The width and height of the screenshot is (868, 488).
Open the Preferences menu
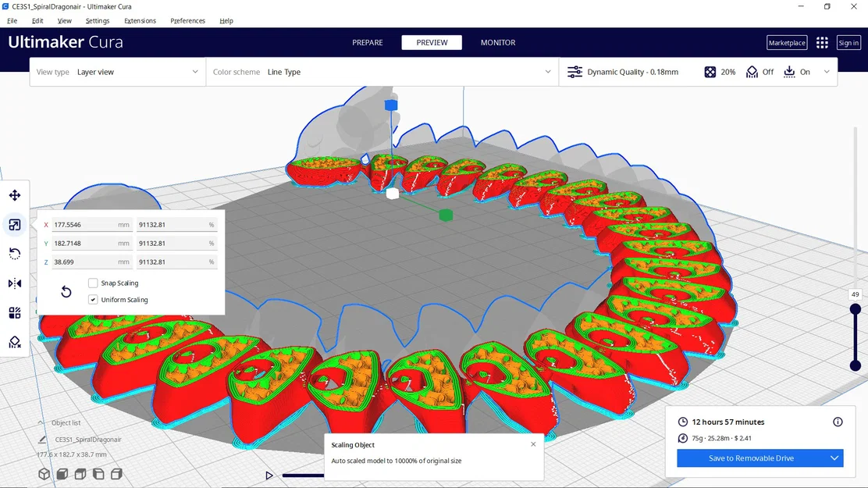click(x=187, y=20)
